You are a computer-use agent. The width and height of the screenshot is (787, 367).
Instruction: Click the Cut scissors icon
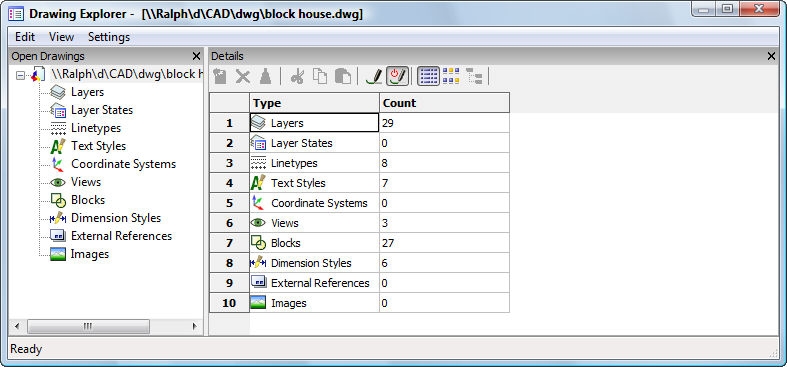click(x=297, y=76)
